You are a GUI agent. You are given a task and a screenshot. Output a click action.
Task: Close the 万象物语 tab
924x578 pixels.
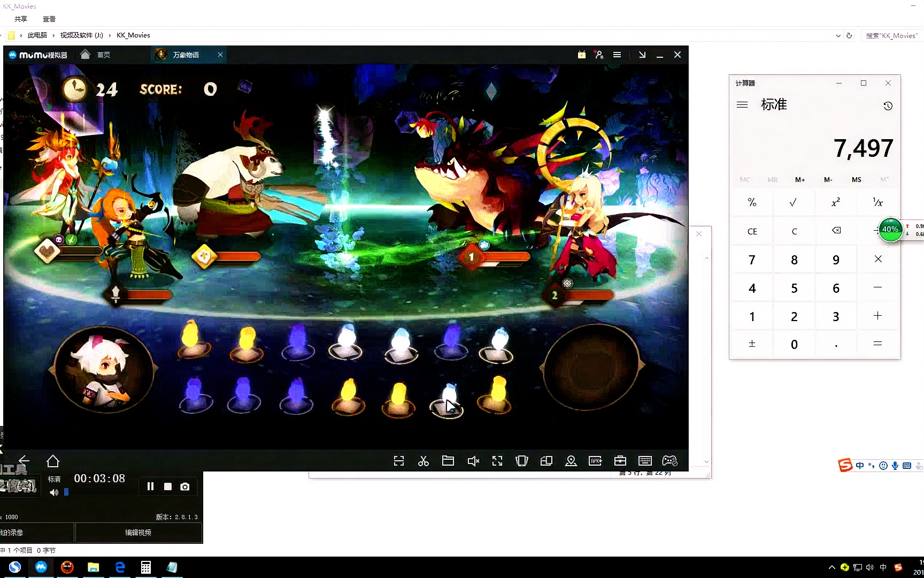click(x=220, y=55)
